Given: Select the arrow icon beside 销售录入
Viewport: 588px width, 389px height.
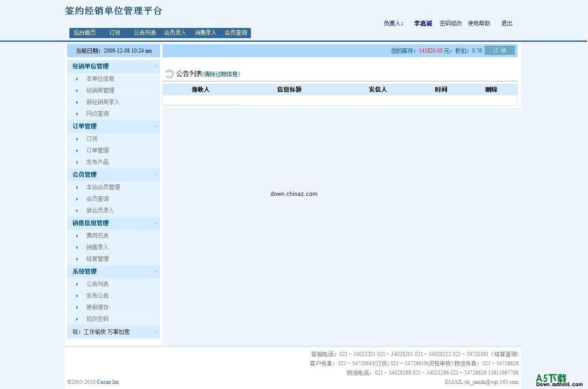Looking at the screenshot, I should pos(77,247).
